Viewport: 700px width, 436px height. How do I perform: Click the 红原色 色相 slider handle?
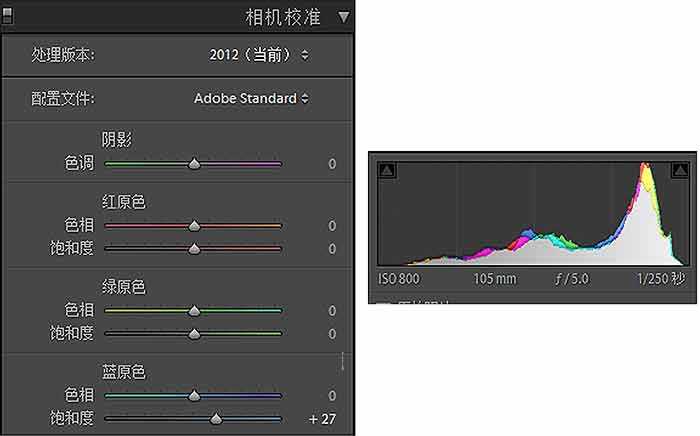[194, 226]
